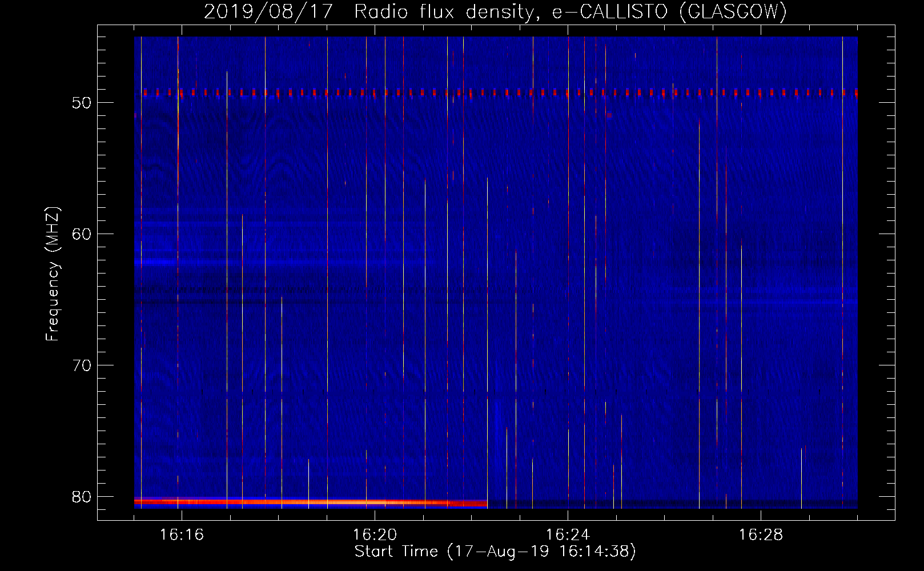Screen dimensions: 924x571
Task: Click the "Frequency (MHZ)" y-axis label
Action: [53, 274]
